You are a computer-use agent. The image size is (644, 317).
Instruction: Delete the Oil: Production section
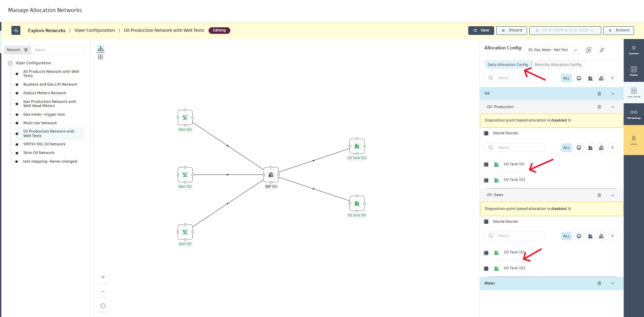[599, 107]
